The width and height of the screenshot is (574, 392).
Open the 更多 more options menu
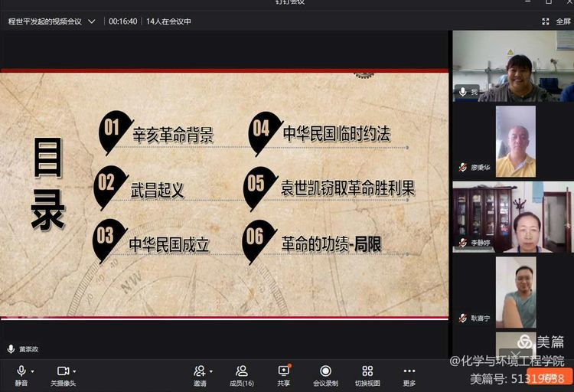tap(409, 374)
